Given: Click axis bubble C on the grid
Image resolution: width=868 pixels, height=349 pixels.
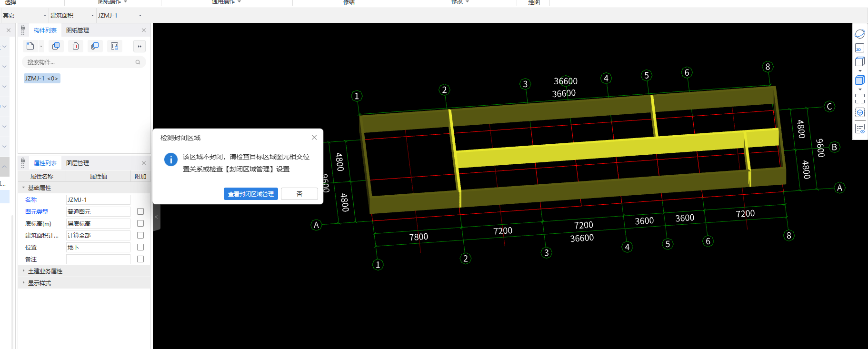Looking at the screenshot, I should pos(829,107).
